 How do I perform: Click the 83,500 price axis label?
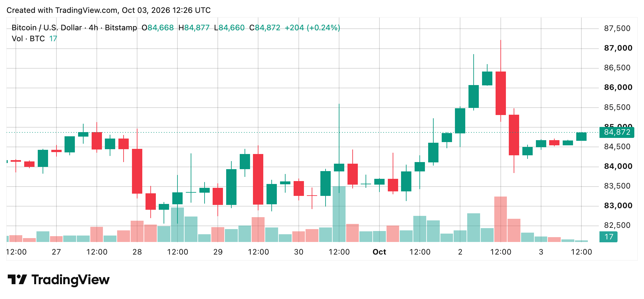coord(617,186)
